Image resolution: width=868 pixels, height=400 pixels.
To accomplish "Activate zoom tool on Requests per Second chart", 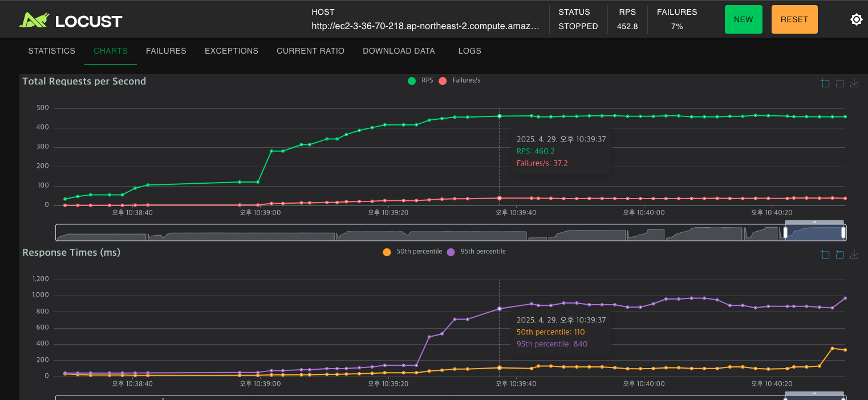I will coord(825,83).
